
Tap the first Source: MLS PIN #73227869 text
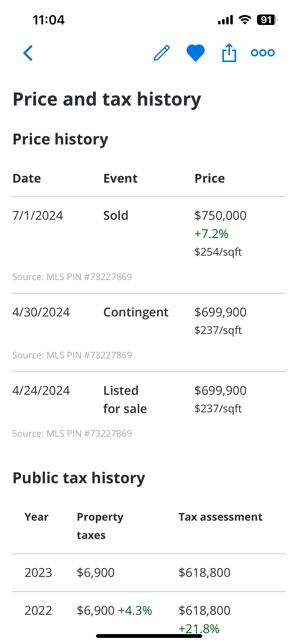point(72,277)
